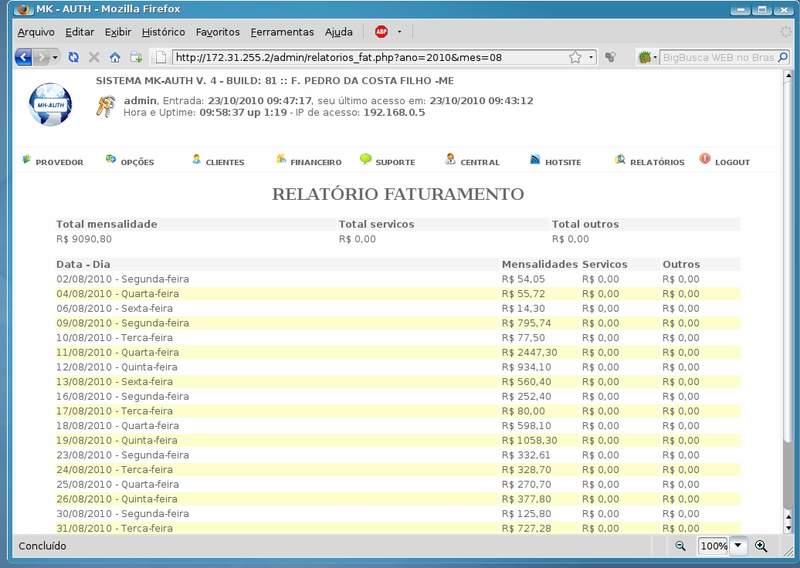Select the row 11/08/2010 - Quarta-feira
Viewport: 800px width, 568px height.
pyautogui.click(x=398, y=352)
